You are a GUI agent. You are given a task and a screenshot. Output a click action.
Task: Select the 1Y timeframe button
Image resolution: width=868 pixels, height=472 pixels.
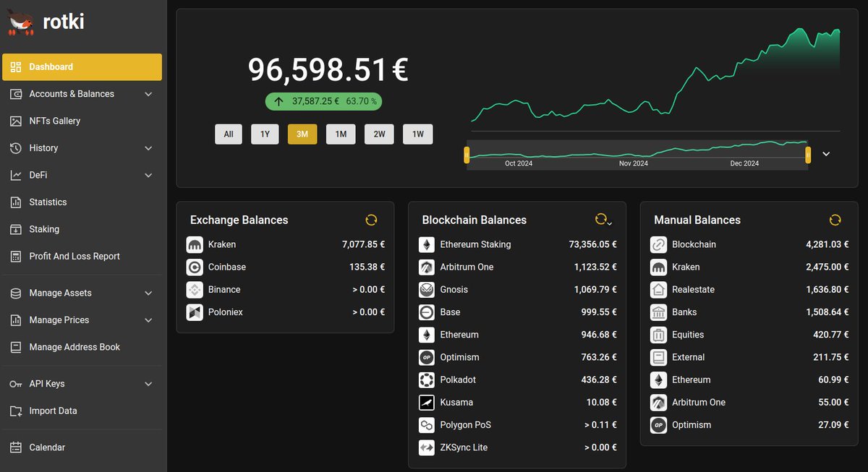265,134
